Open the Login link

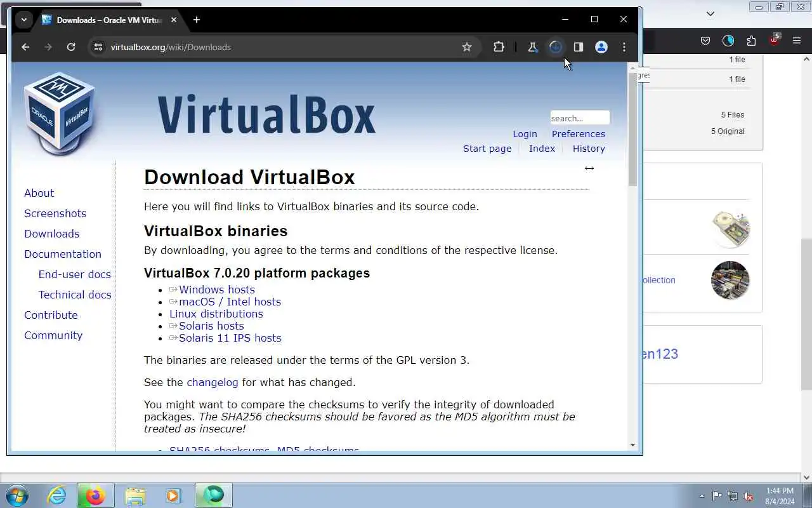[525, 134]
